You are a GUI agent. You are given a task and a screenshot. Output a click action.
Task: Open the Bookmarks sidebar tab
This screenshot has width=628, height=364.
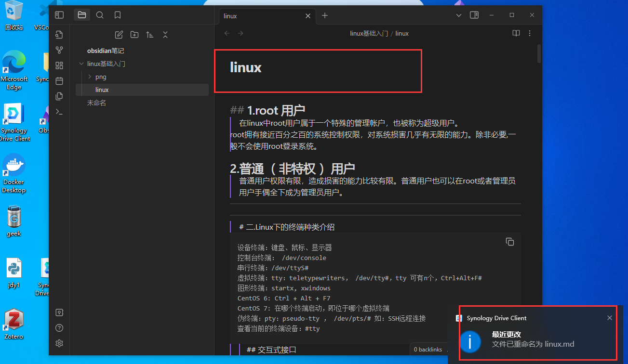tap(118, 15)
